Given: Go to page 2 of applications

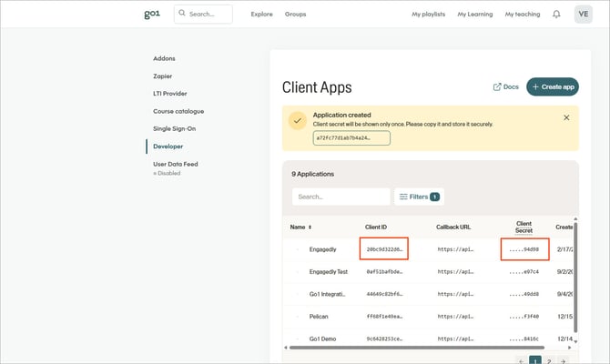Looking at the screenshot, I should [x=547, y=360].
